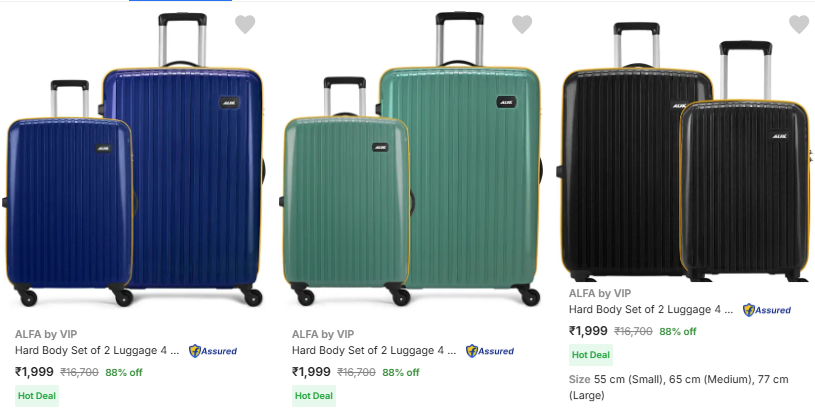815x411 pixels.
Task: Click Assured badge beside black luggage title
Action: point(767,310)
